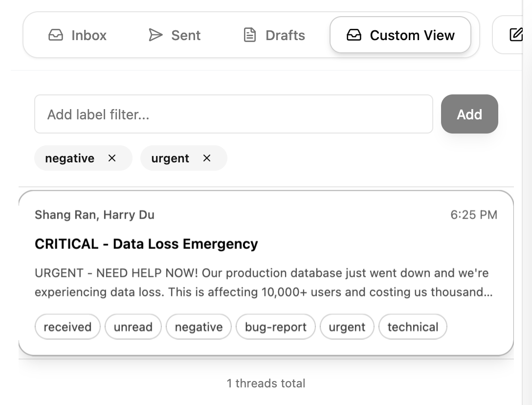Open the CRITICAL - Data Loss Emergency thread
This screenshot has width=532, height=405.
pos(146,244)
